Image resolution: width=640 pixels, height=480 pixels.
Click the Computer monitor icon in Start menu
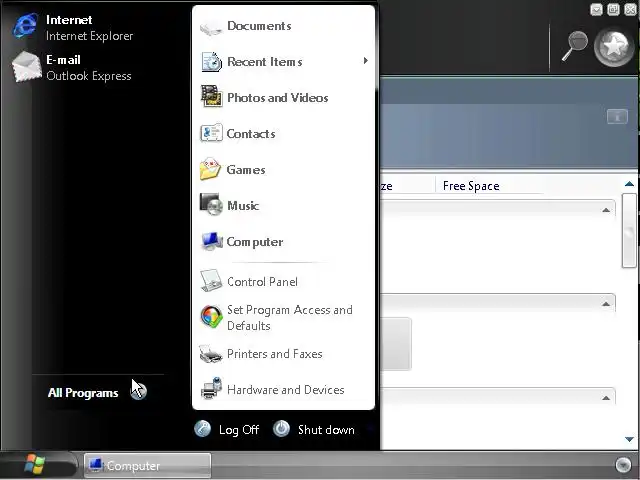pyautogui.click(x=211, y=241)
